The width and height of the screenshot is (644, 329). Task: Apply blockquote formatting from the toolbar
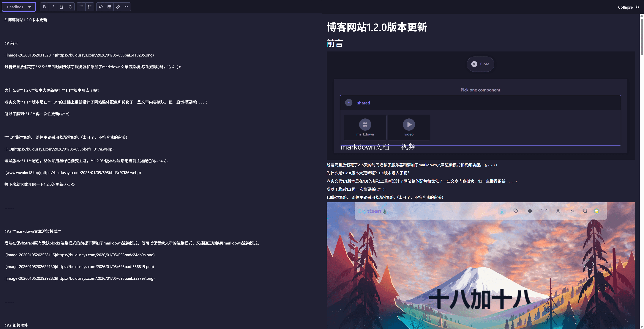[126, 7]
